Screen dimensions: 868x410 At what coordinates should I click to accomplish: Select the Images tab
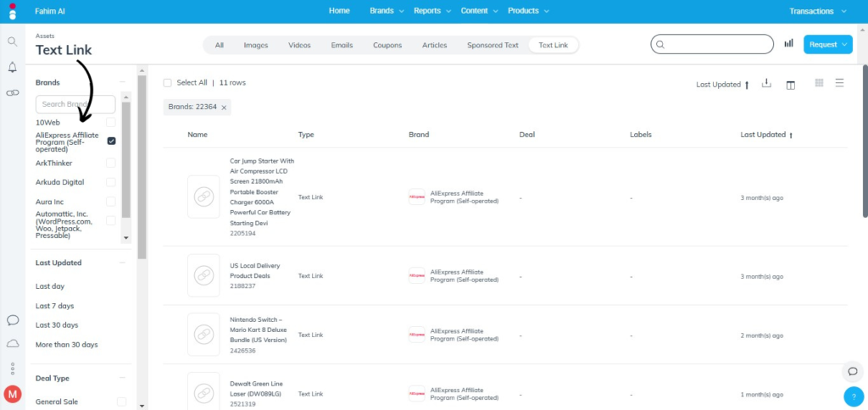[x=256, y=45]
